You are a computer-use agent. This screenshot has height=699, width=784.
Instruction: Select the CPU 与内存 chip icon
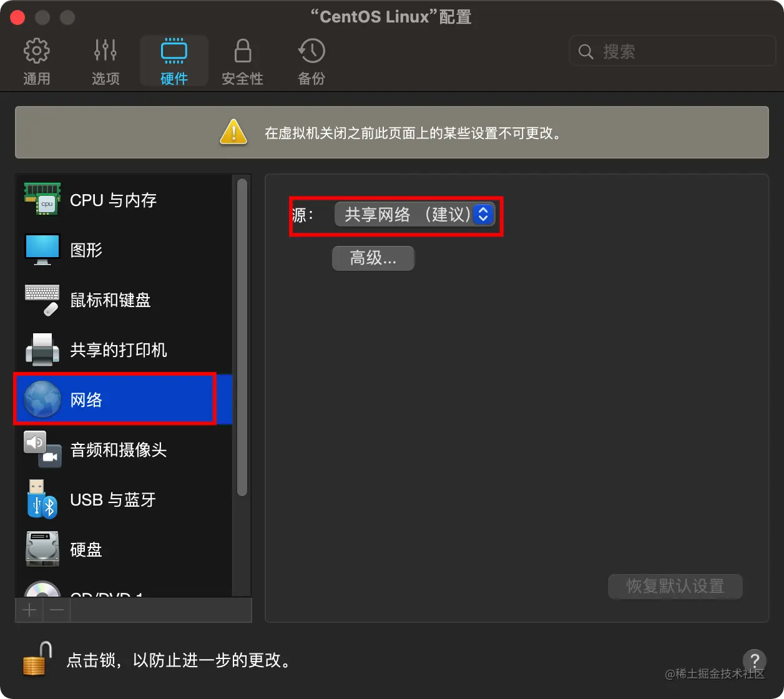[x=42, y=200]
